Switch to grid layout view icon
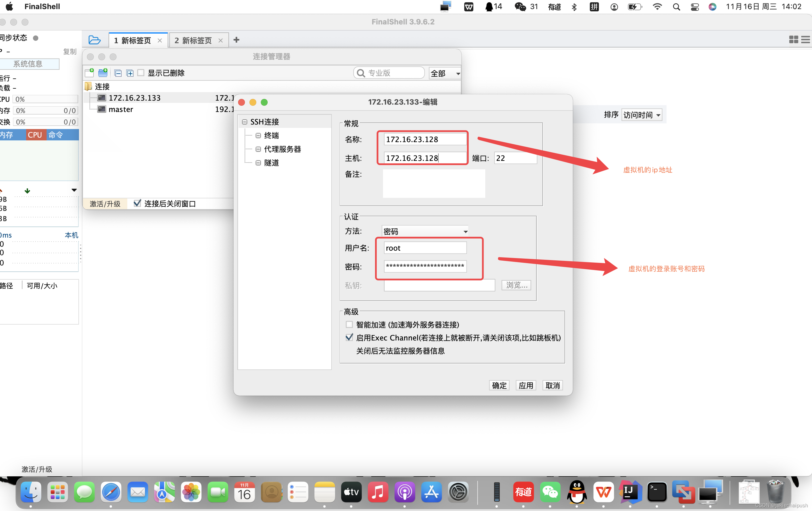 [794, 40]
